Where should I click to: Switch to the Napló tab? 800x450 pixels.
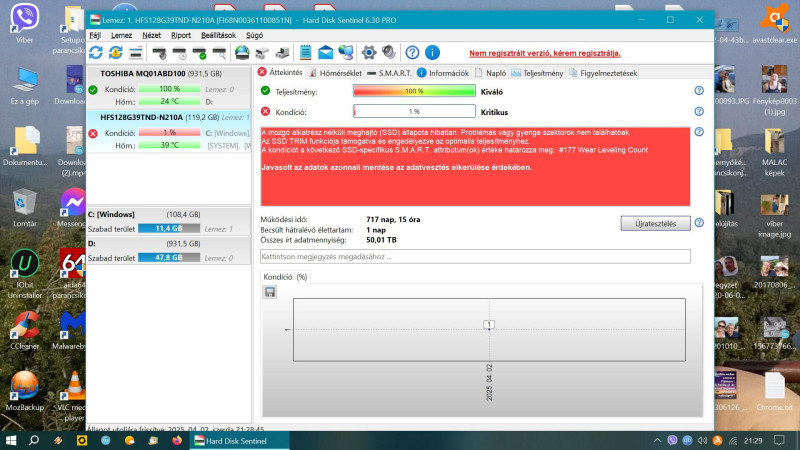click(x=490, y=73)
